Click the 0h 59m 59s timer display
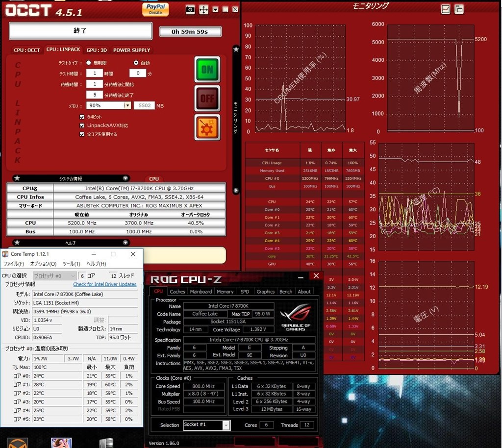The height and width of the screenshot is (448, 502). (190, 31)
